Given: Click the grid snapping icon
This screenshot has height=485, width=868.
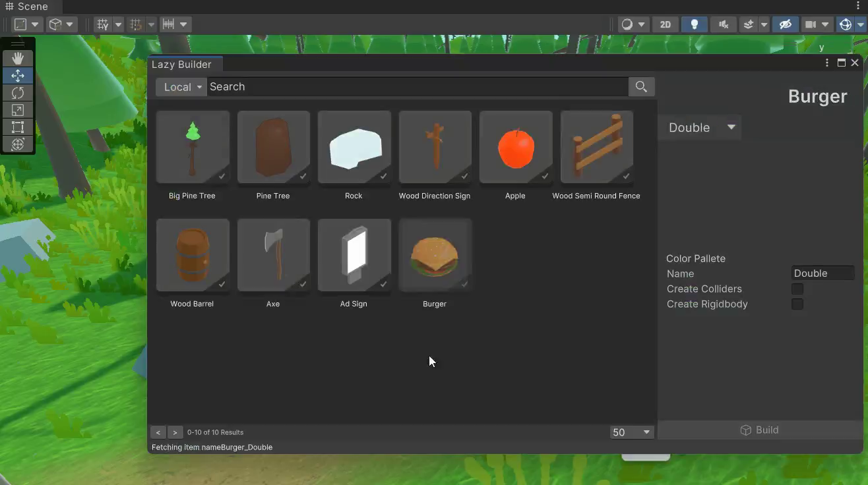Looking at the screenshot, I should (103, 24).
